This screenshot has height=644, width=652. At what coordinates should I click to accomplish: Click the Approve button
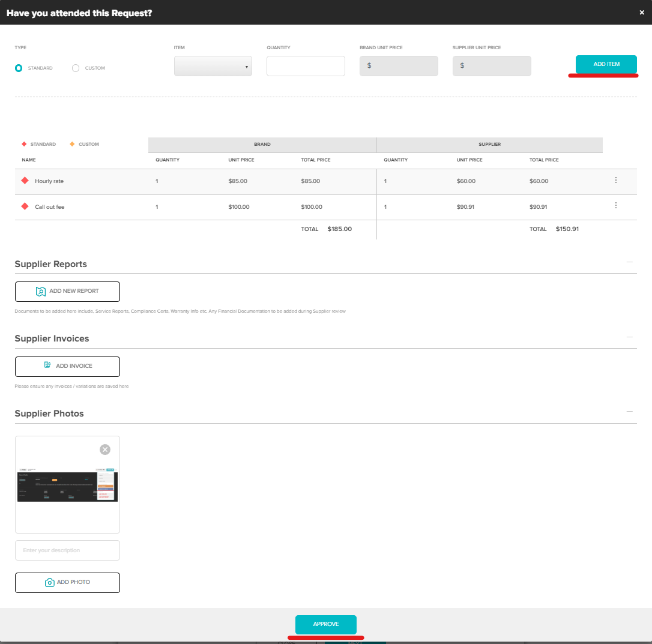(325, 624)
